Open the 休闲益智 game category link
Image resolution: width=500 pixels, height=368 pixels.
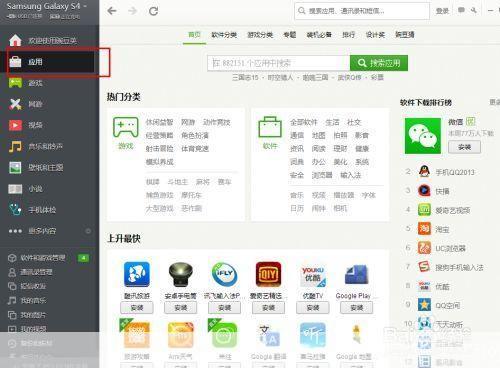tap(159, 122)
